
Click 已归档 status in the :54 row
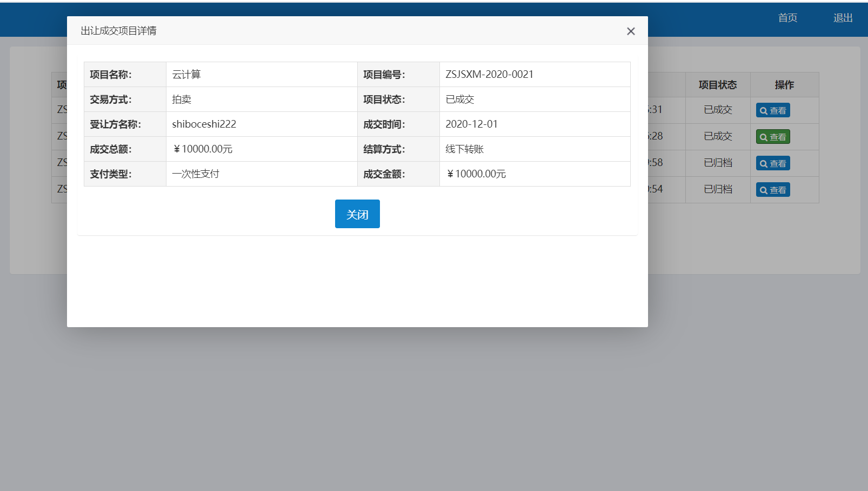718,189
